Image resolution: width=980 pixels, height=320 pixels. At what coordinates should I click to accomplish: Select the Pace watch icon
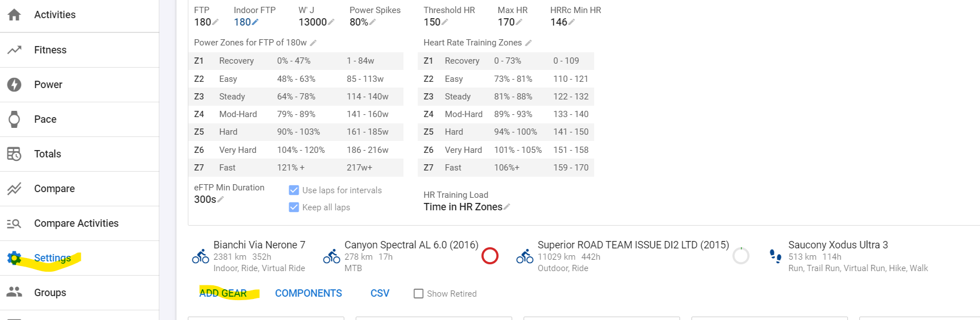tap(14, 119)
